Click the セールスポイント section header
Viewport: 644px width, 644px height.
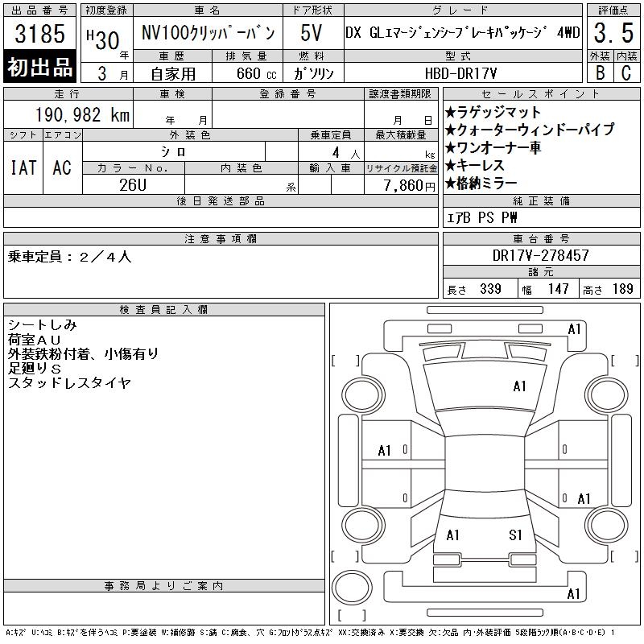[541, 94]
